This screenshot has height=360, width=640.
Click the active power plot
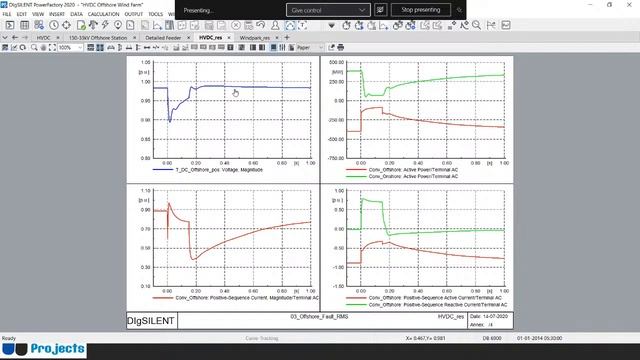(x=426, y=110)
